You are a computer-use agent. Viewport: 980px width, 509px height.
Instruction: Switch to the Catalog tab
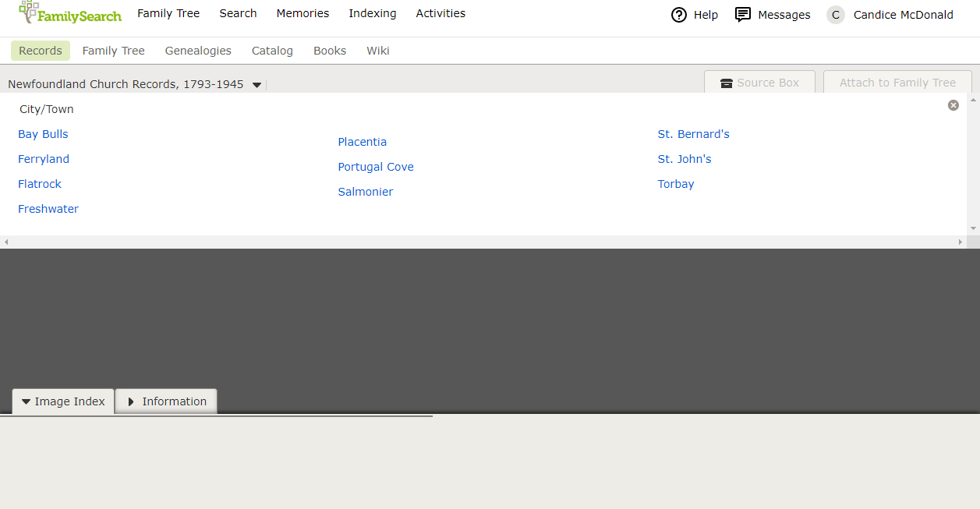tap(272, 51)
